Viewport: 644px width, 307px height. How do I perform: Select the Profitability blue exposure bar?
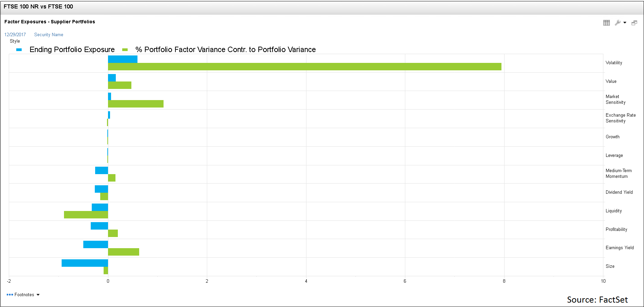[99, 226]
